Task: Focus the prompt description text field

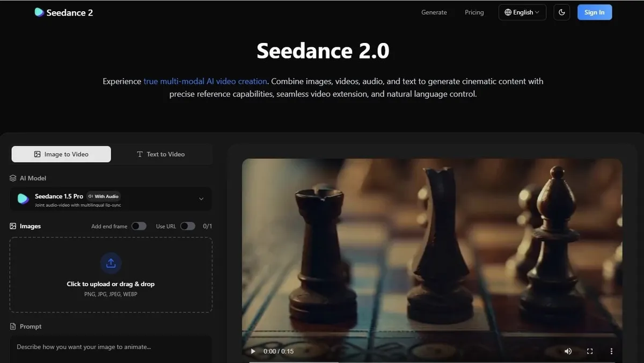Action: point(111,347)
